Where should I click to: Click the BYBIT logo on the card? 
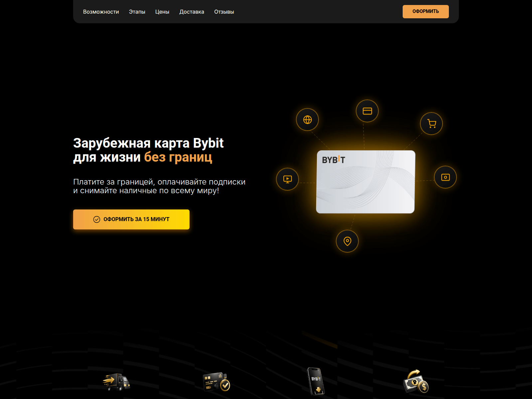click(x=333, y=160)
